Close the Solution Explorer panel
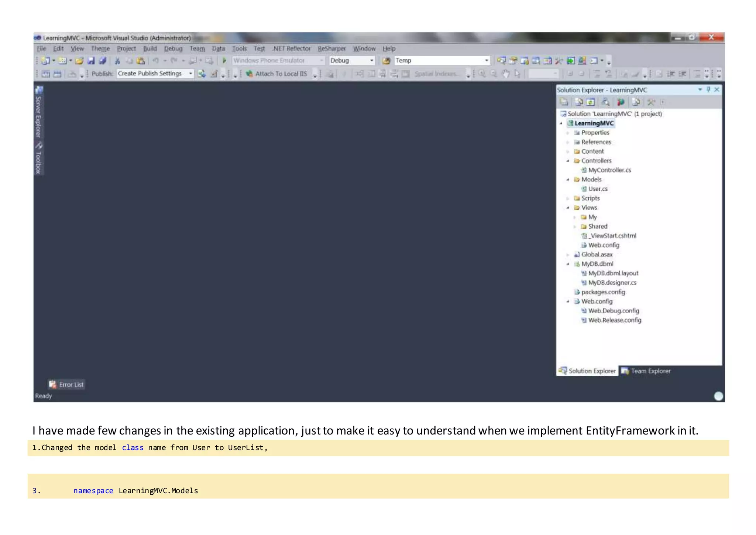756x535 pixels. point(717,89)
